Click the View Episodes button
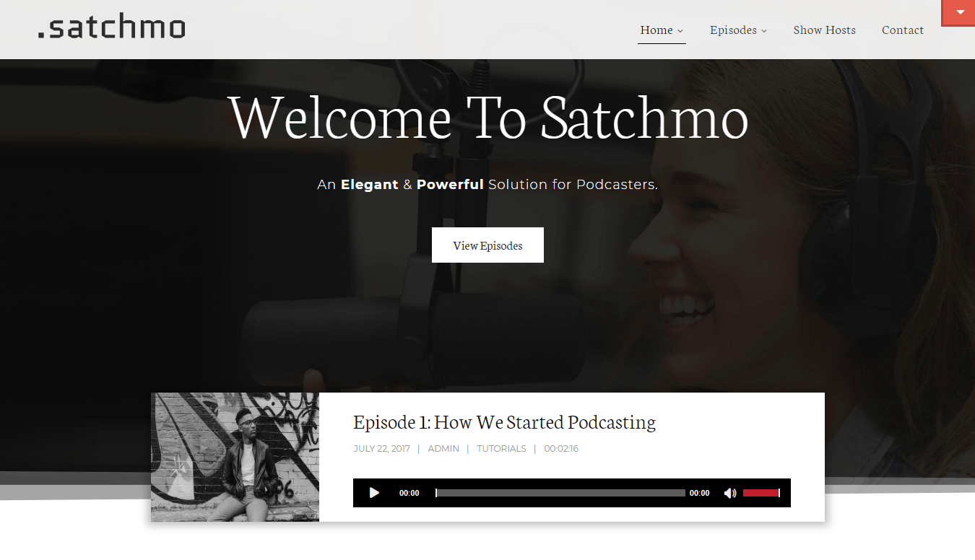This screenshot has height=560, width=975. pyautogui.click(x=487, y=245)
